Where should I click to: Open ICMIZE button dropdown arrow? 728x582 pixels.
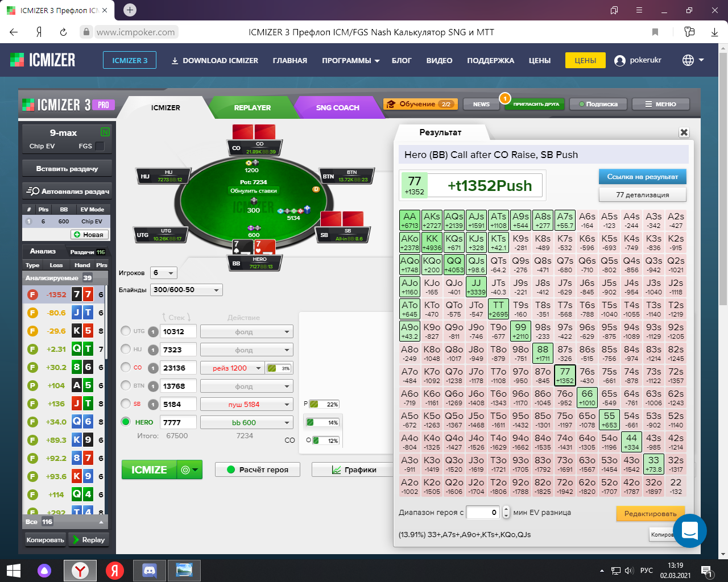tap(189, 470)
